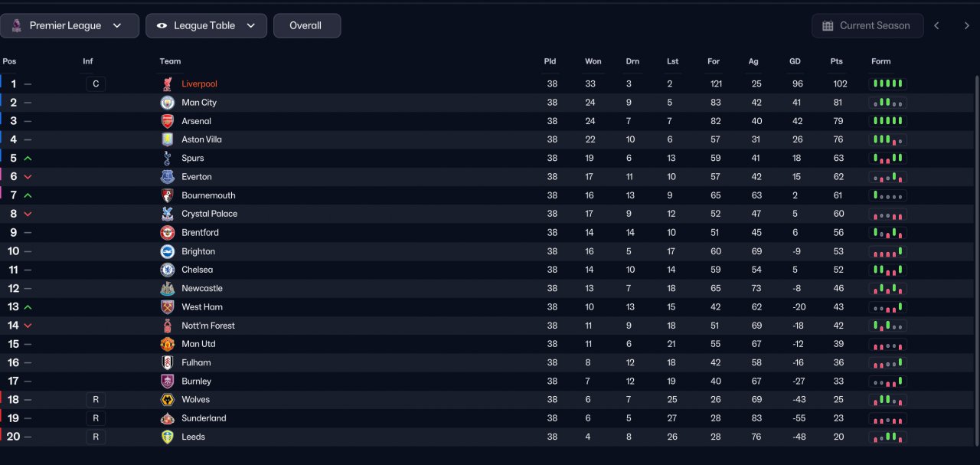980x465 pixels.
Task: Click the Spurs club badge icon
Action: point(167,159)
